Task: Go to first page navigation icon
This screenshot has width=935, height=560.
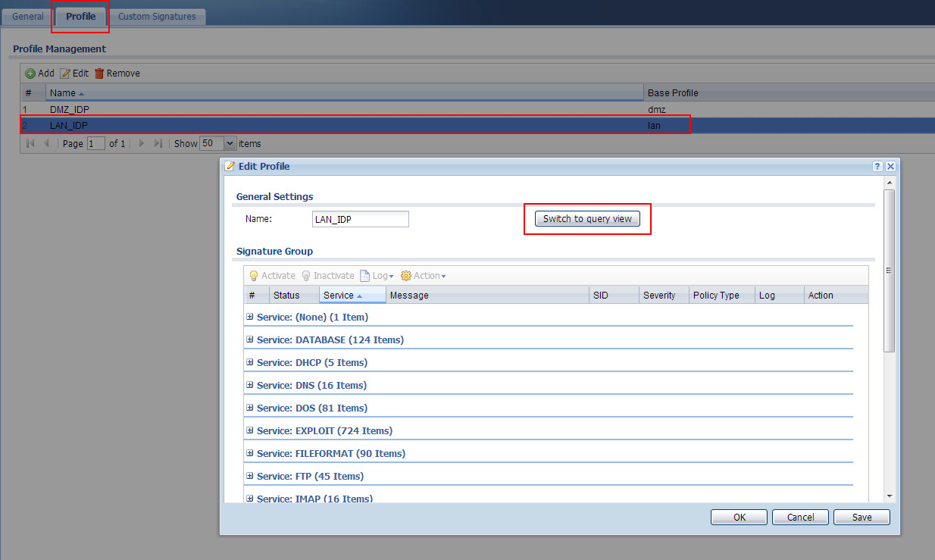Action: [31, 143]
